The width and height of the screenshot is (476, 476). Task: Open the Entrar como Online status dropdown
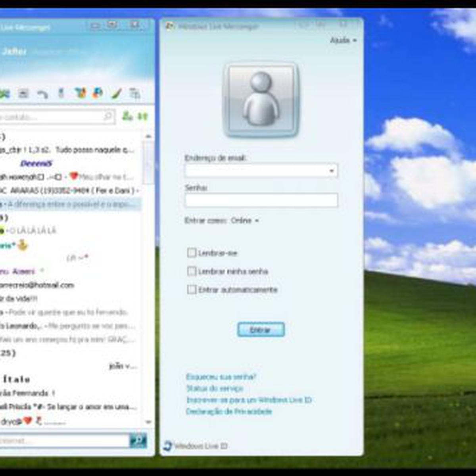(245, 220)
